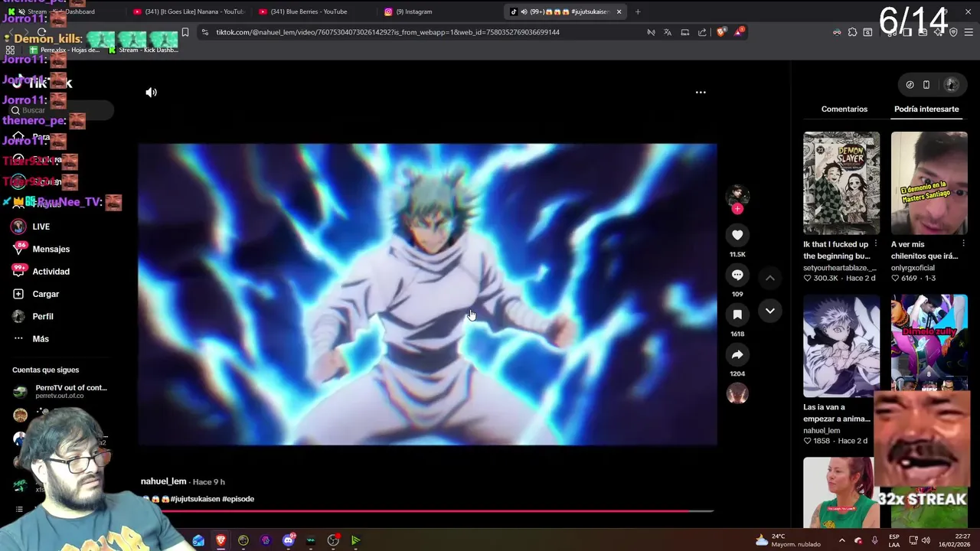Mute the TikTok video sound
This screenshot has width=980, height=551.
152,92
